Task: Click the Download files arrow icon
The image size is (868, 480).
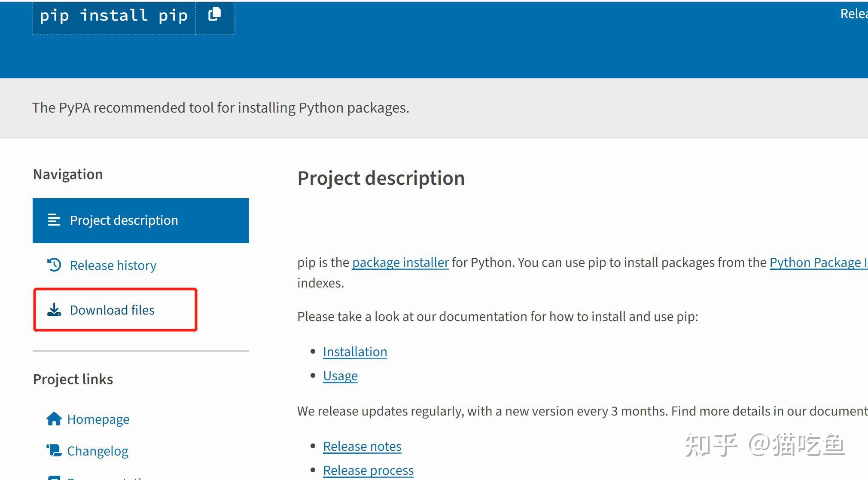Action: [x=54, y=310]
